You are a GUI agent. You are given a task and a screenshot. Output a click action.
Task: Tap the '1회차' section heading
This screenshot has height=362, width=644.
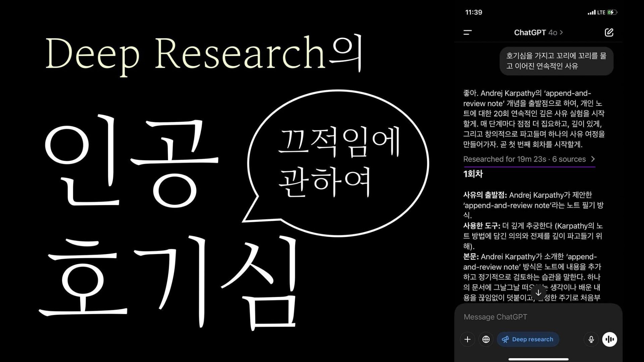(473, 174)
